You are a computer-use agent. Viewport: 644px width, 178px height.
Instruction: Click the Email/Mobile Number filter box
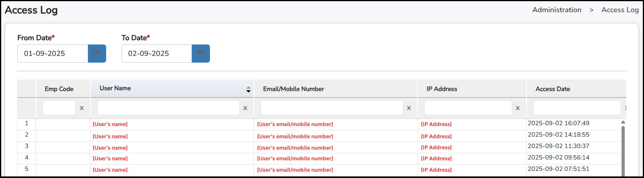[332, 108]
